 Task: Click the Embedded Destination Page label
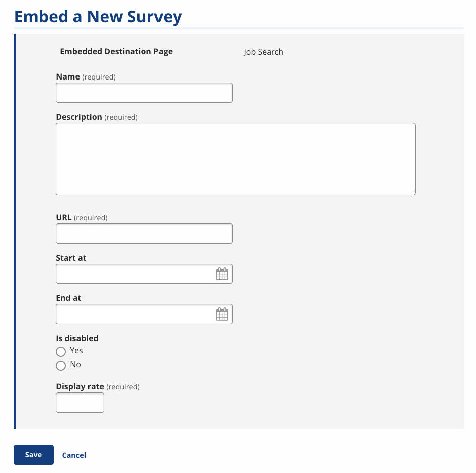pos(116,51)
